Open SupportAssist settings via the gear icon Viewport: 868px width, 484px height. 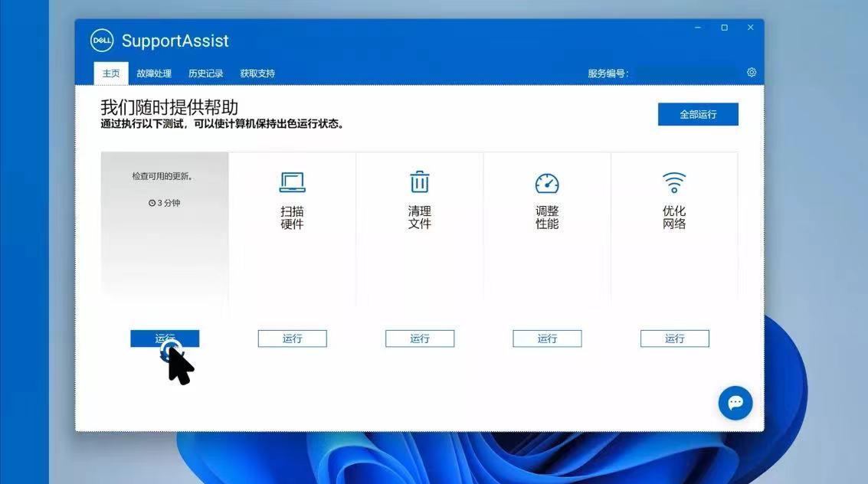[x=751, y=71]
